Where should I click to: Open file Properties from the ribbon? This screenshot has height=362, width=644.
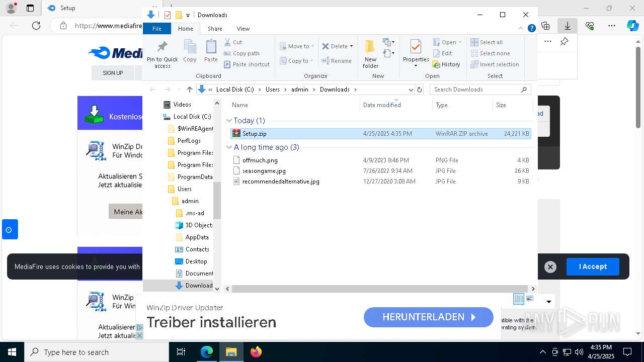tap(416, 53)
